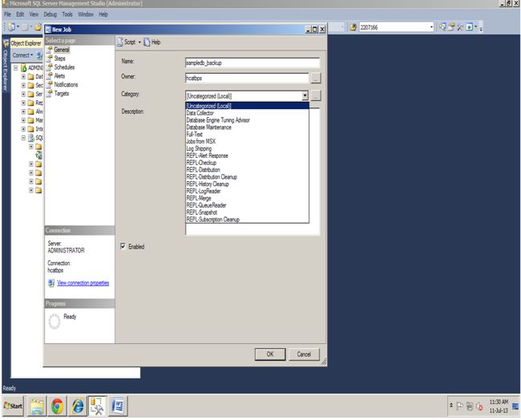Click the Action Center flag tray icon
The width and height of the screenshot is (521, 420).
[460, 406]
